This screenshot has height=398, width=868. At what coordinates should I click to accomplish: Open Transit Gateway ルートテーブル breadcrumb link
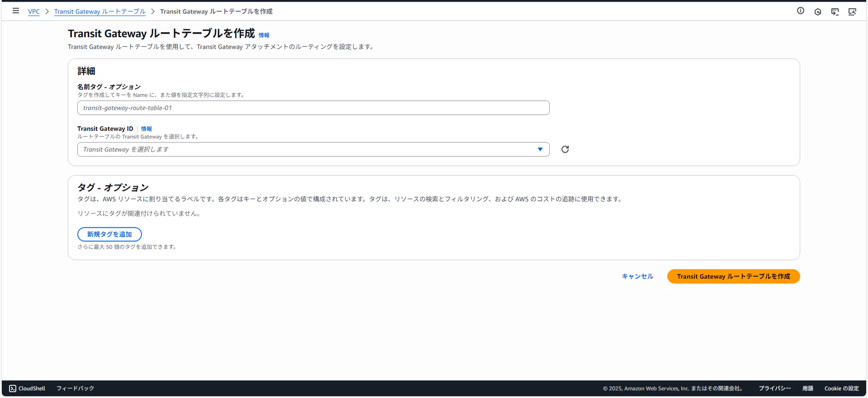click(100, 12)
